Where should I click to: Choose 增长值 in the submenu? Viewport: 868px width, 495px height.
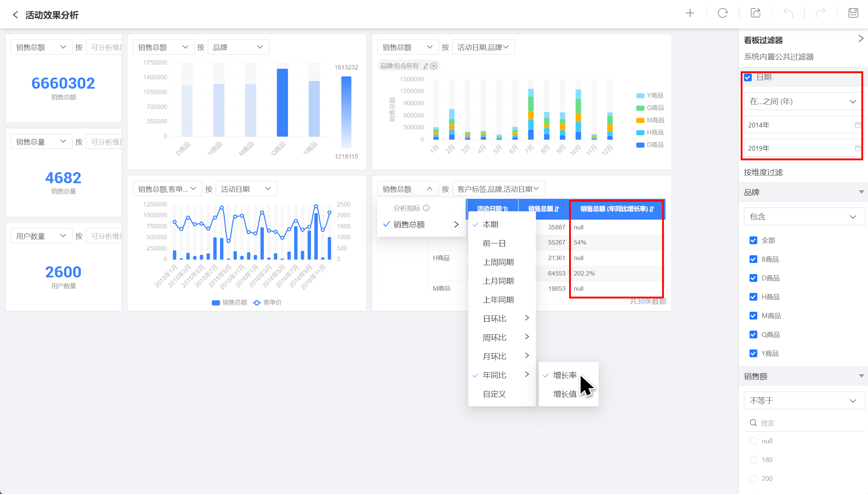tap(565, 394)
